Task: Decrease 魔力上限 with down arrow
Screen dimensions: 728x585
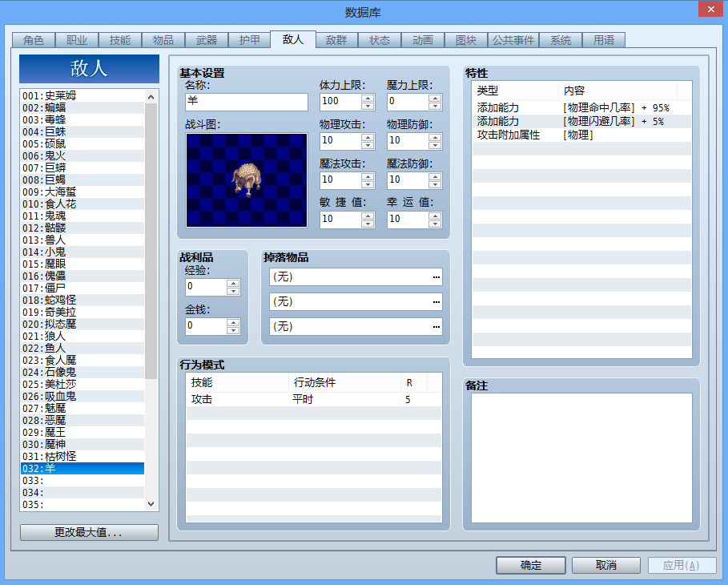Action: click(435, 106)
